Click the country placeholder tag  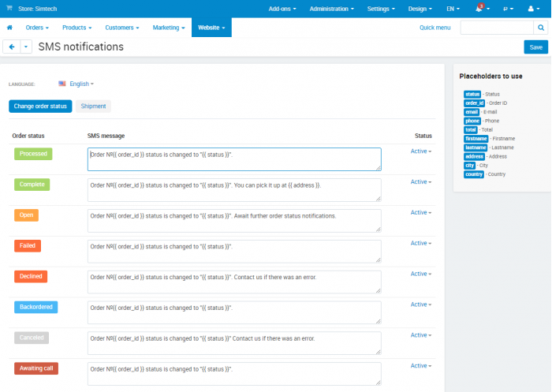473,174
